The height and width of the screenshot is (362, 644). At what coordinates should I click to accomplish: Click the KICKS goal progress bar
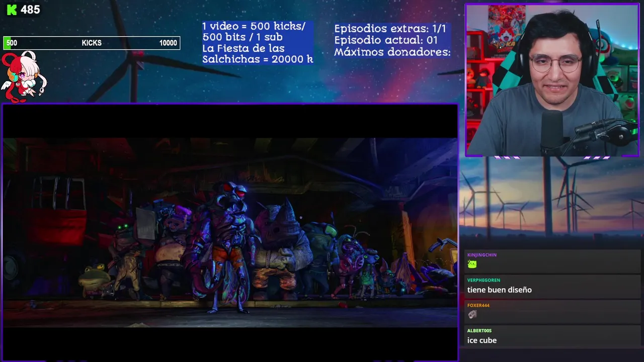click(92, 43)
